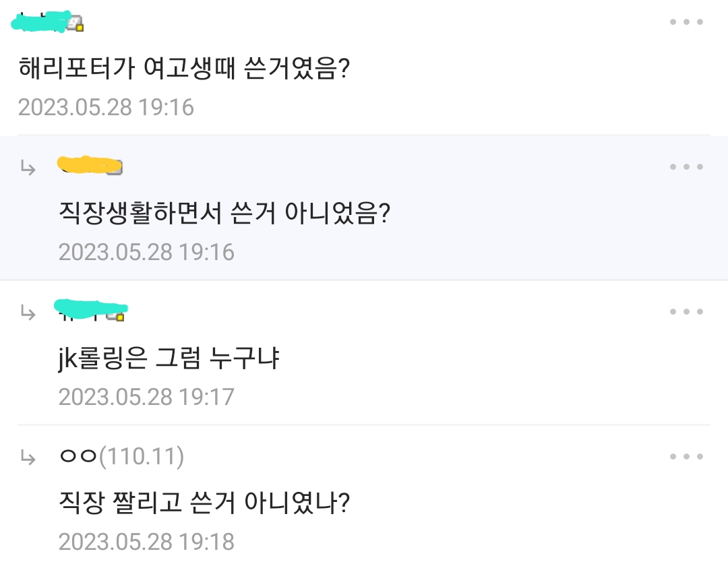728x564 pixels.
Task: Click the reply "직장 짤리고 쓴거 아니였나?"
Action: [x=204, y=503]
